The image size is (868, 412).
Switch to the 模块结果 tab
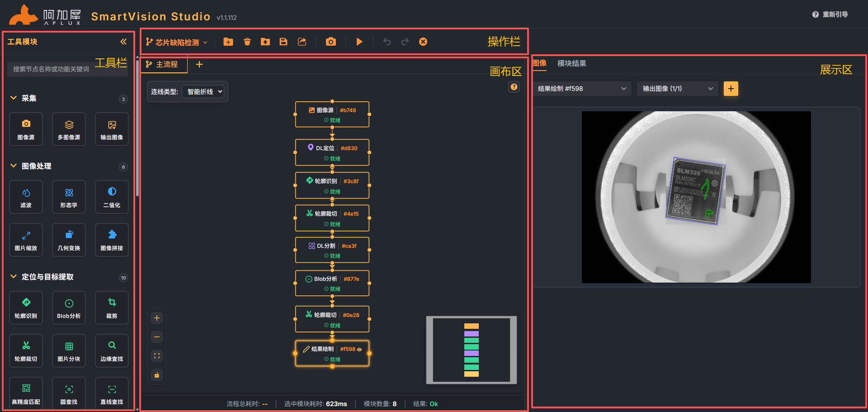[x=571, y=63]
